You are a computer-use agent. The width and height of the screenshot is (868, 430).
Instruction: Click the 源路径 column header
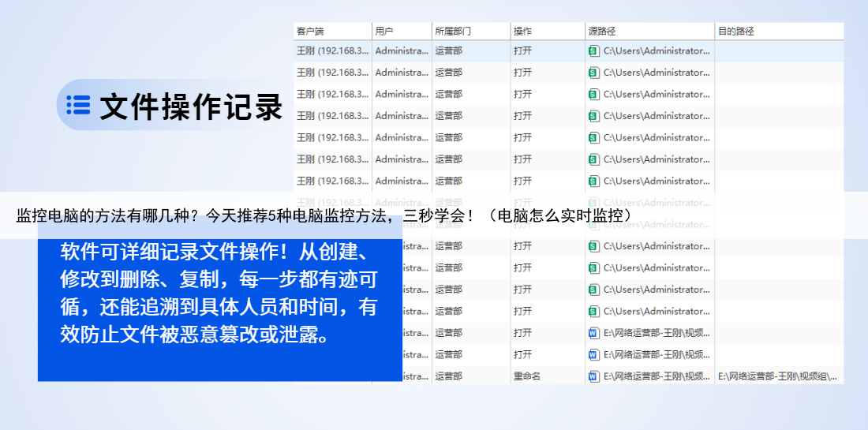pyautogui.click(x=601, y=32)
